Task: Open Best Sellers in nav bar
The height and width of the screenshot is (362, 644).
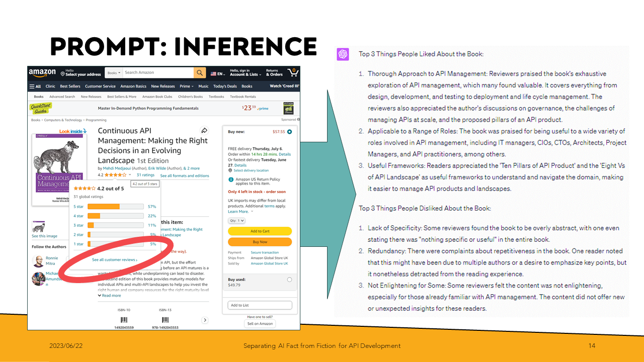Action: pyautogui.click(x=70, y=86)
